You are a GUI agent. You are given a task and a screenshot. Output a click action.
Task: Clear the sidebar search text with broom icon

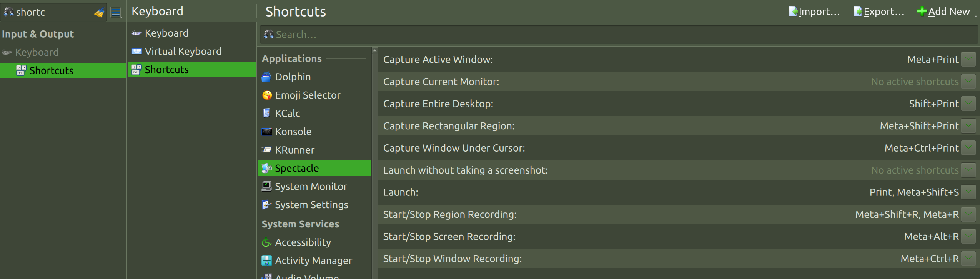(99, 12)
